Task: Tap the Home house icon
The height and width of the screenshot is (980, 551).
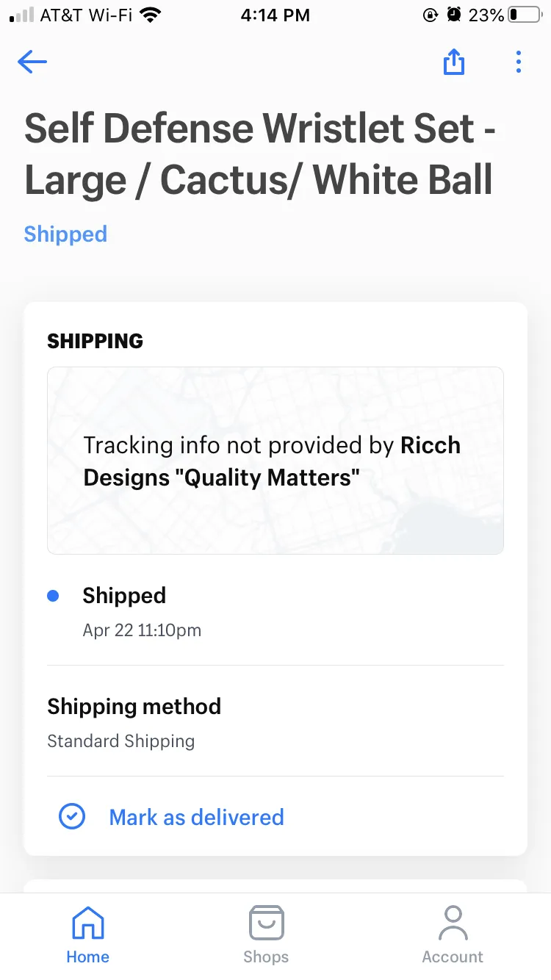Action: coord(87,923)
